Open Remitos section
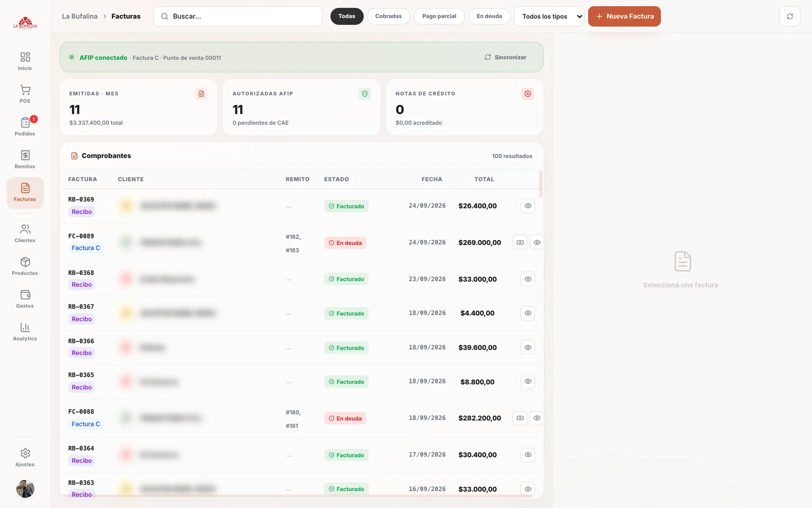812x508 pixels. pos(25,159)
